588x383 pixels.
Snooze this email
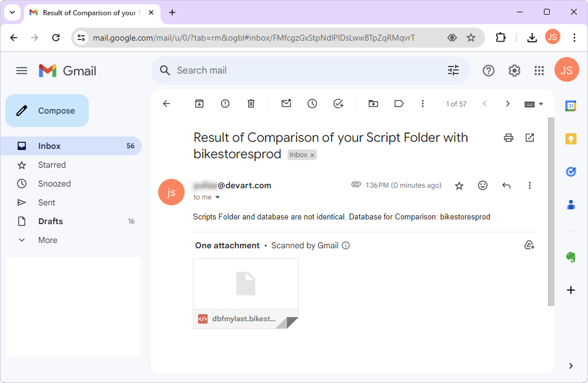coord(312,104)
